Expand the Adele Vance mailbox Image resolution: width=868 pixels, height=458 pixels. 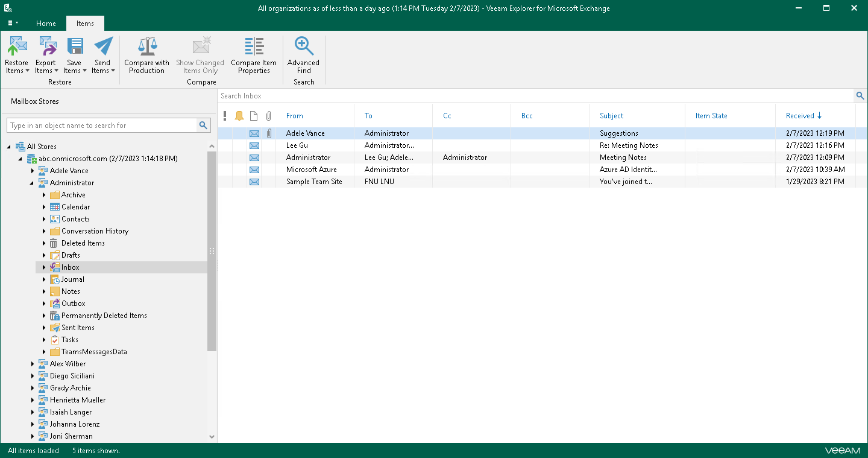coord(33,171)
